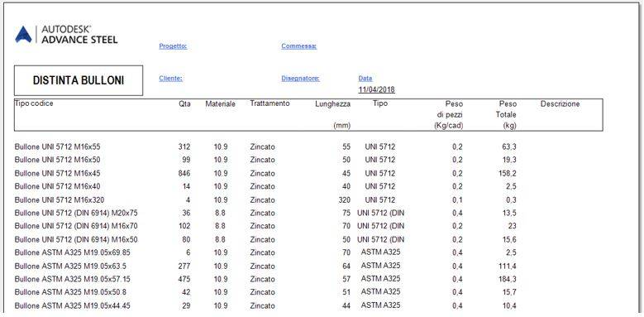
Task: Open the Cliente link
Action: [171, 79]
